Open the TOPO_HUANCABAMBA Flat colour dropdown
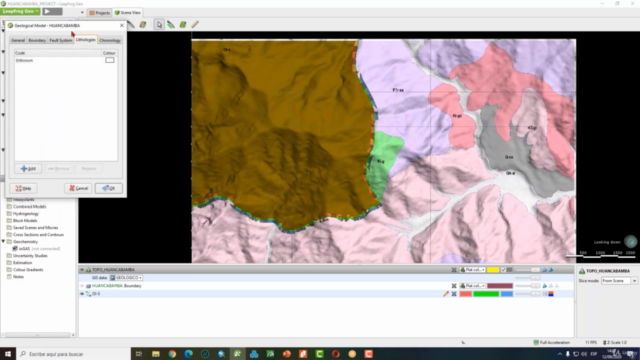 [x=472, y=270]
